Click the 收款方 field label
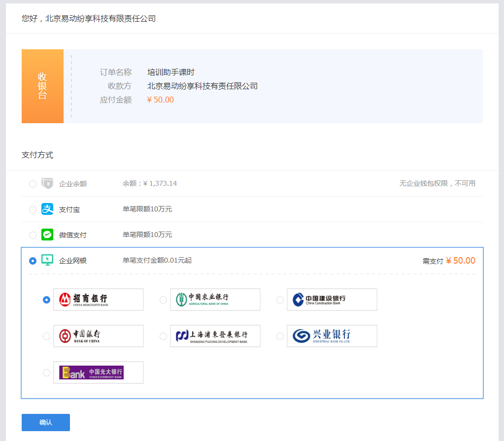 [x=120, y=86]
